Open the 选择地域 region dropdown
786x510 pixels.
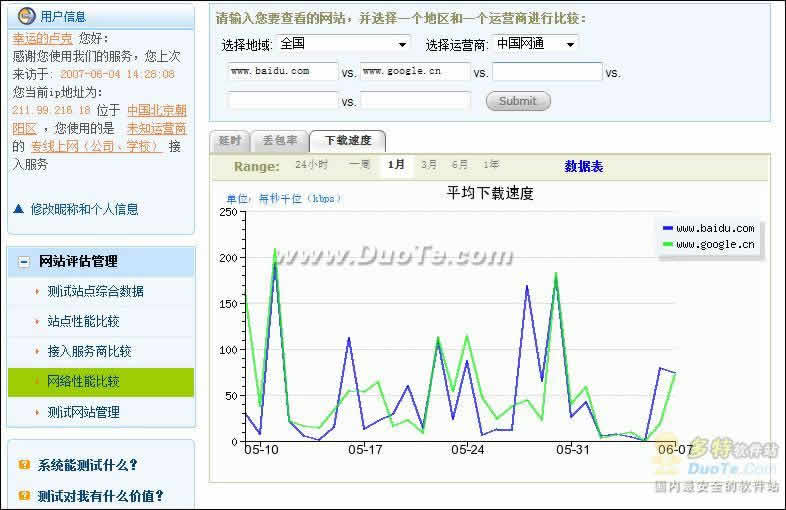[343, 44]
